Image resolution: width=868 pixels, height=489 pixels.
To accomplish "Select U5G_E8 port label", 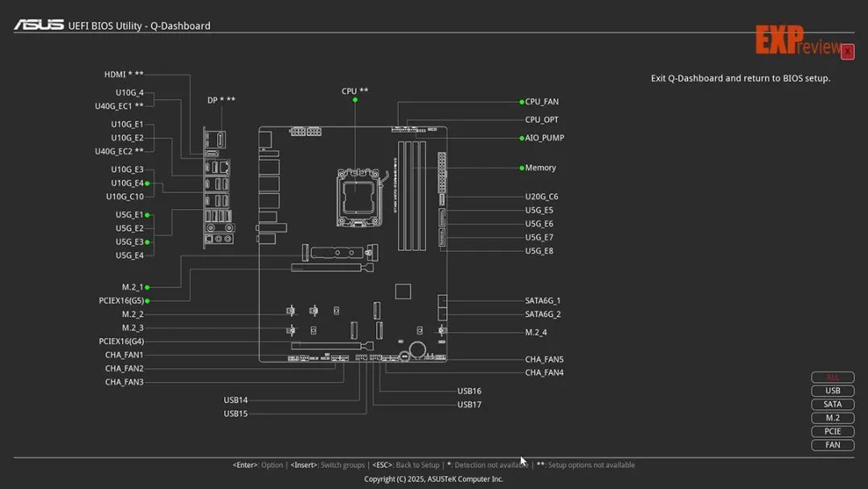I will click(x=538, y=251).
